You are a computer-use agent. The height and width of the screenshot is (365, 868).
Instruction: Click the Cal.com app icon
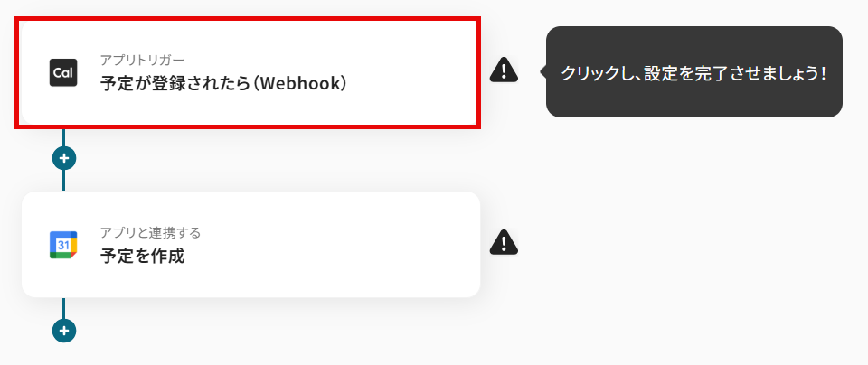point(63,72)
